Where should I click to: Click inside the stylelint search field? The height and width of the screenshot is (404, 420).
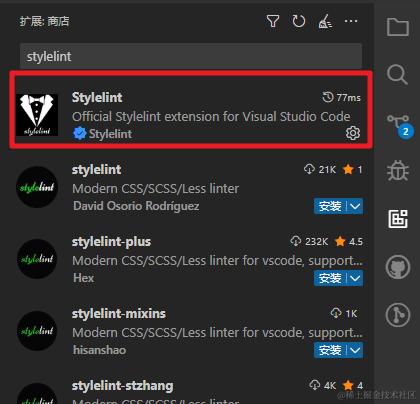191,56
